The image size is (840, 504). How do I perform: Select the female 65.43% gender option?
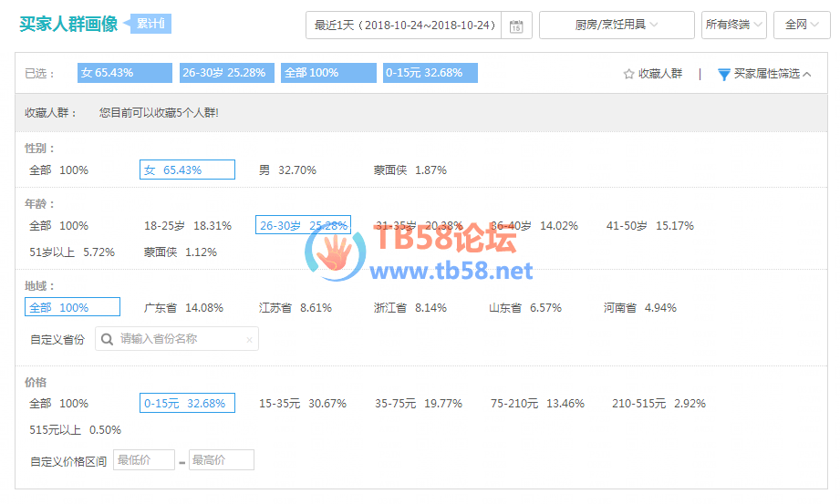[x=187, y=170]
